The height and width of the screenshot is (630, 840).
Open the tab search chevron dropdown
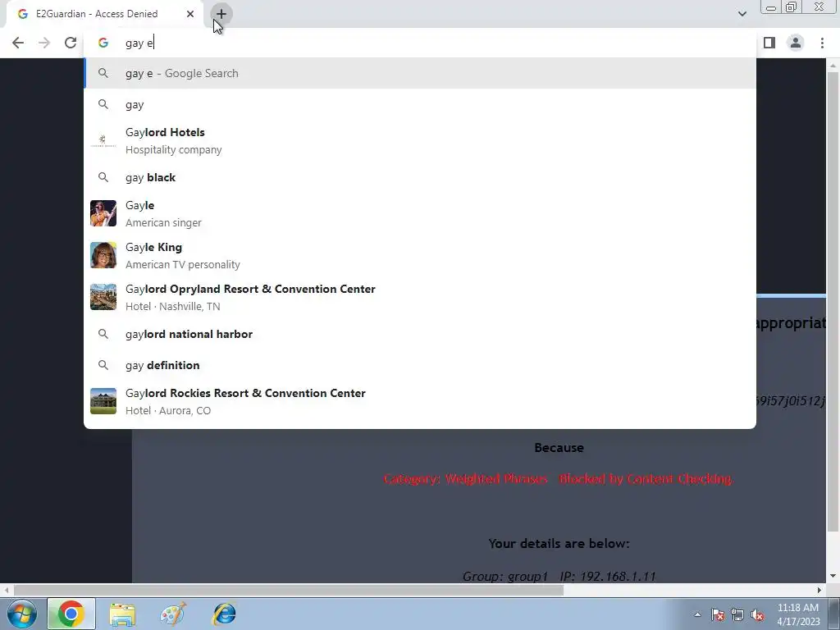(x=742, y=14)
